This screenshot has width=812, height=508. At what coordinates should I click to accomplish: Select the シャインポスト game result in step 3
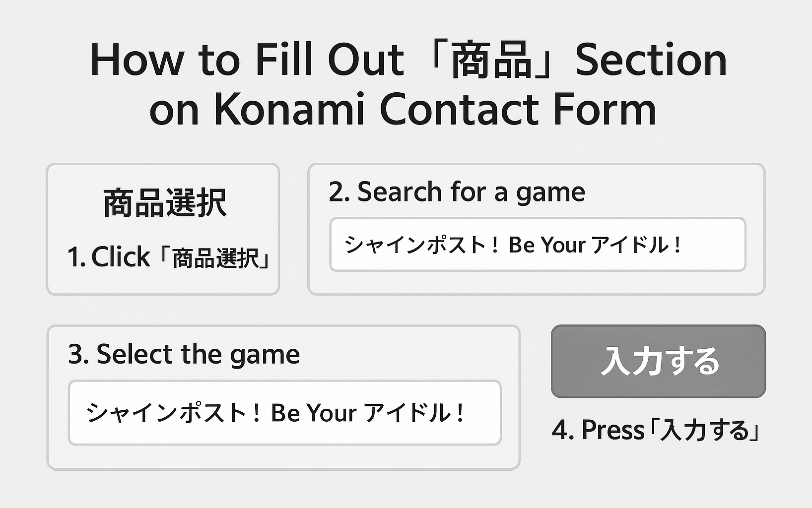point(284,413)
